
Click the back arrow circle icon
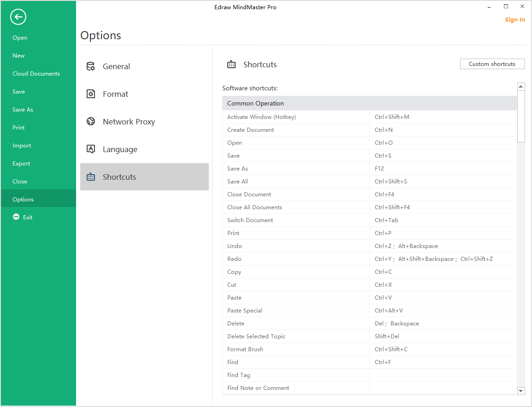18,18
